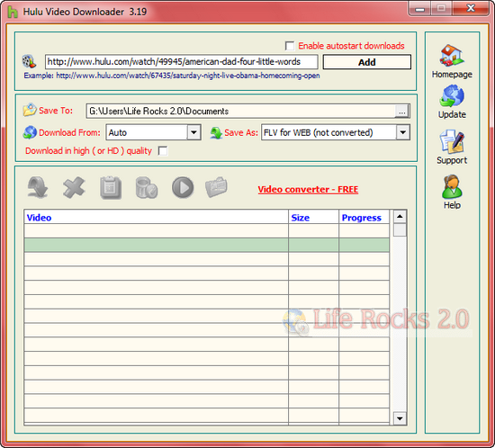Click the Homepage house icon
Viewport: 495px width, 448px height.
(x=452, y=55)
